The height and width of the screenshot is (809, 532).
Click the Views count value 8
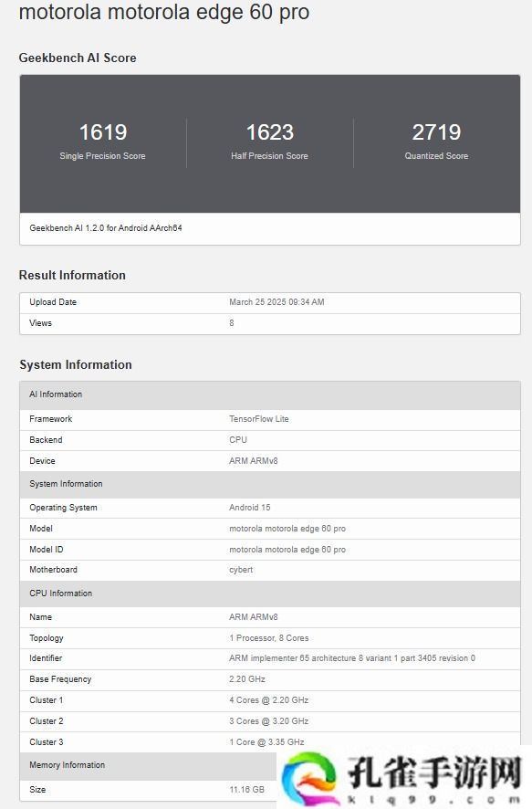click(x=232, y=323)
